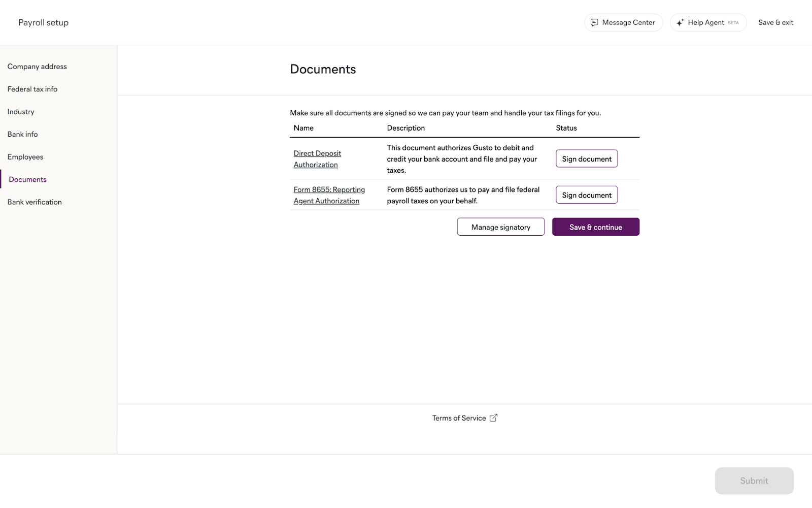
Task: Click the Manage signatory button
Action: 500,227
